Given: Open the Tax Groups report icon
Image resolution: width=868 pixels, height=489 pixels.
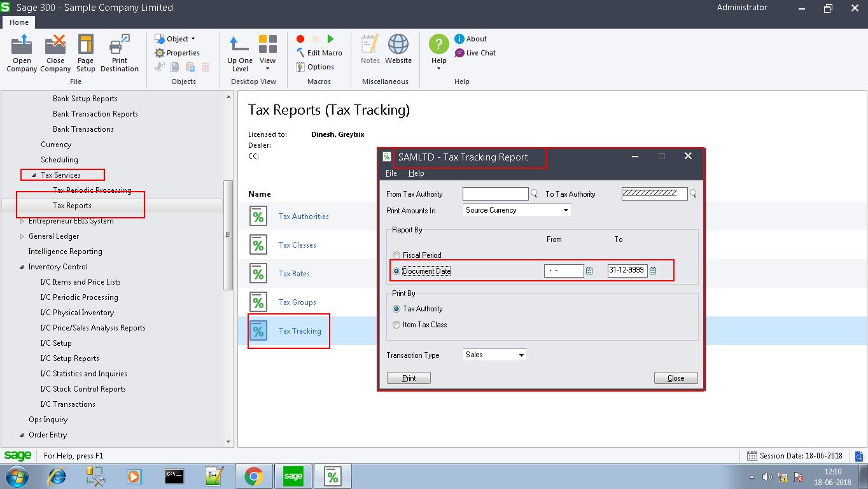Looking at the screenshot, I should (x=258, y=302).
